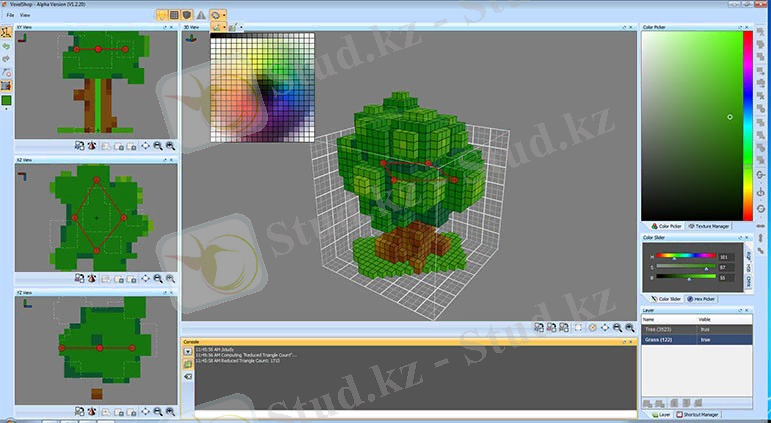Zoom out on the XZ View

[x=158, y=278]
